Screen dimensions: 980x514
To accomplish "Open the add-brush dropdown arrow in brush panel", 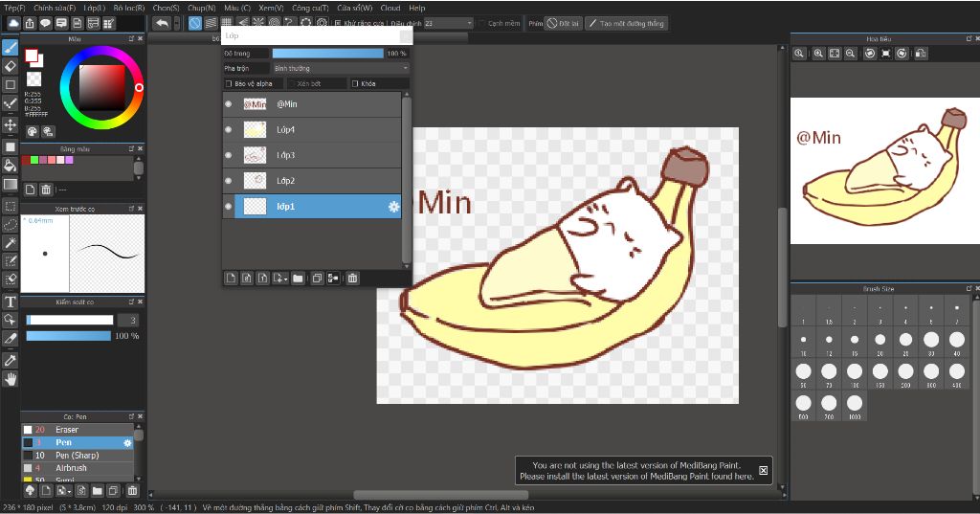I will click(68, 491).
